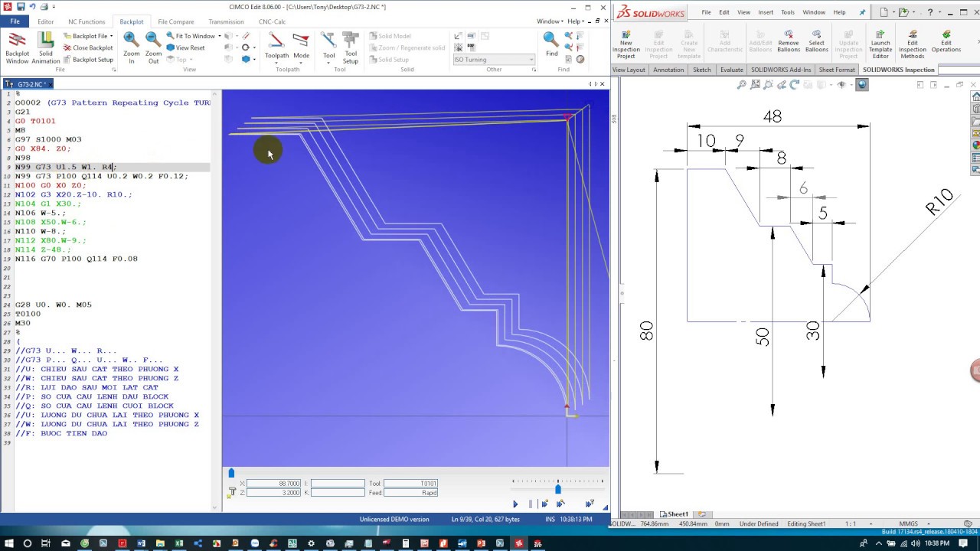Open Edit Operations in SolidWorks
The image size is (980, 551).
[946, 41]
